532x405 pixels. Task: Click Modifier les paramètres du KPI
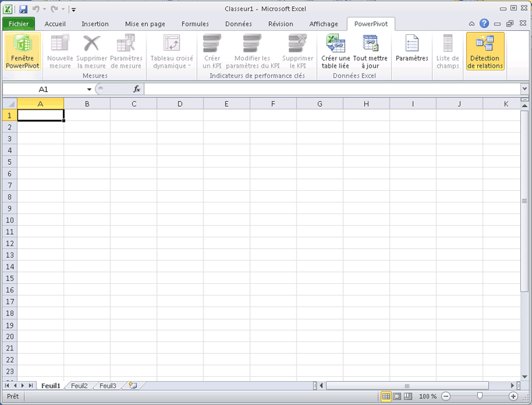[253, 51]
